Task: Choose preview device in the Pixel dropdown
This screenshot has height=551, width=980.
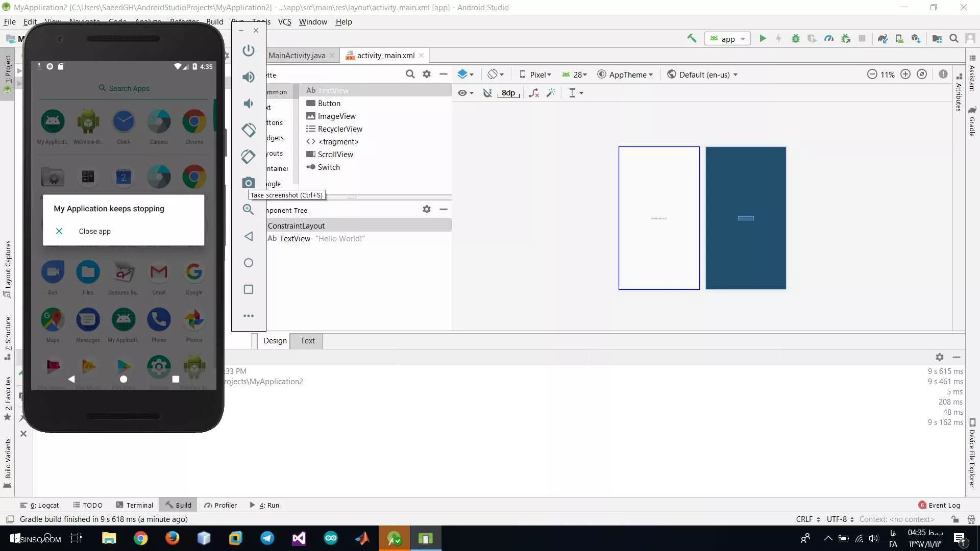Action: 535,74
